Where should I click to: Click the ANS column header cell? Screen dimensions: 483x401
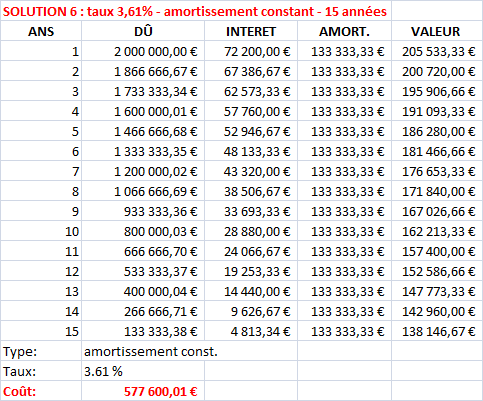tap(41, 31)
